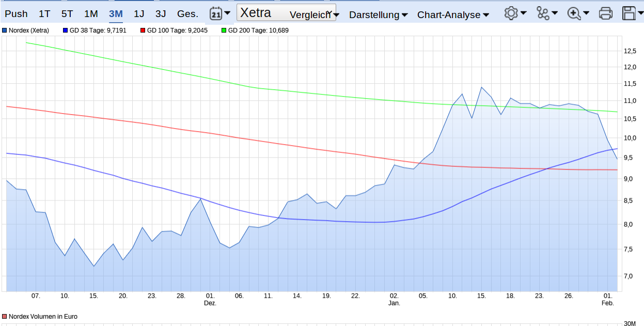Click the Push button
The width and height of the screenshot is (644, 326).
tap(16, 13)
